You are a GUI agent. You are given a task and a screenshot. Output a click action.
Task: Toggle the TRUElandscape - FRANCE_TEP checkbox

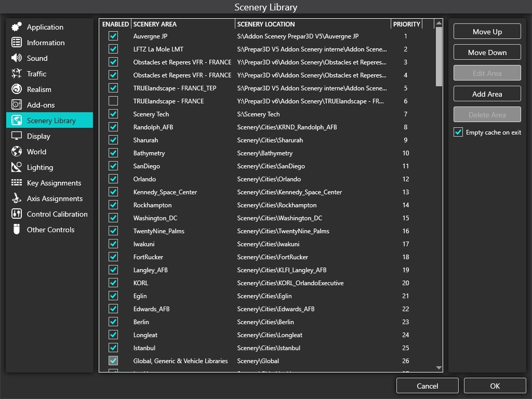(113, 88)
